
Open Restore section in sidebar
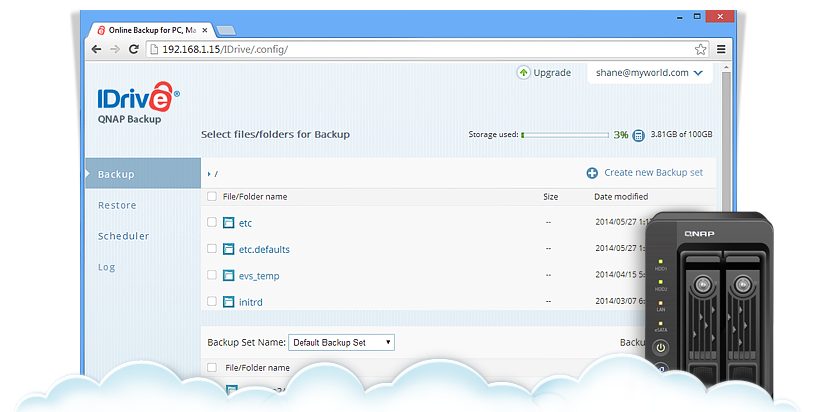pos(117,205)
